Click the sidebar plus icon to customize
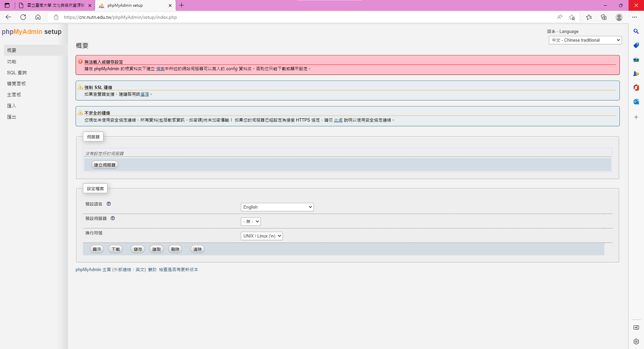The image size is (644, 349). click(636, 117)
